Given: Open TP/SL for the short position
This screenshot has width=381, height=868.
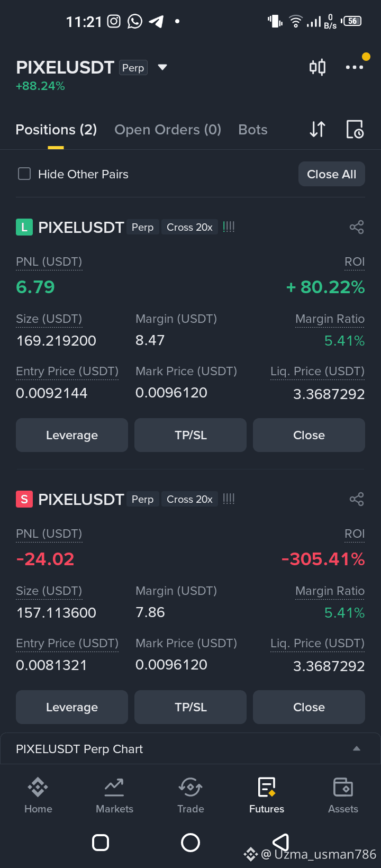Looking at the screenshot, I should (190, 707).
